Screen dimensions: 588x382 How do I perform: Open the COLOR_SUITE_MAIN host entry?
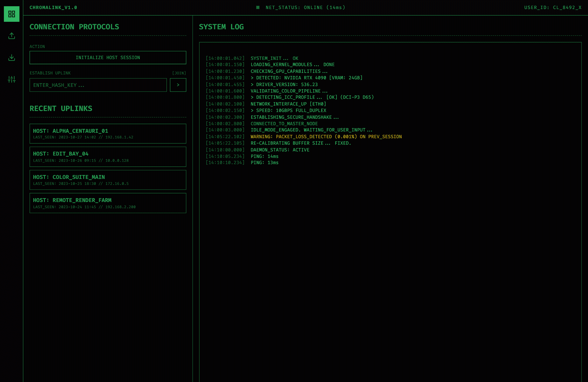108,180
